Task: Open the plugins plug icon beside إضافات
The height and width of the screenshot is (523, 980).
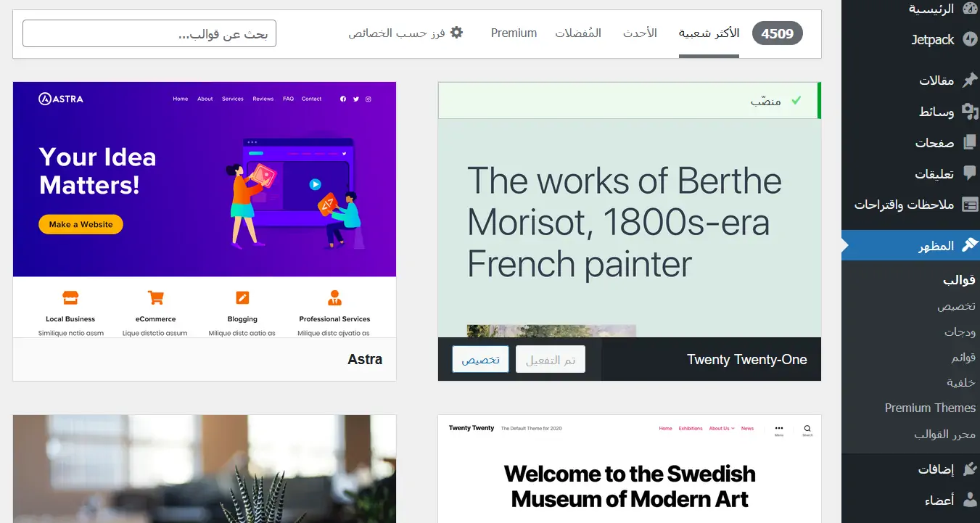Action: tap(970, 469)
